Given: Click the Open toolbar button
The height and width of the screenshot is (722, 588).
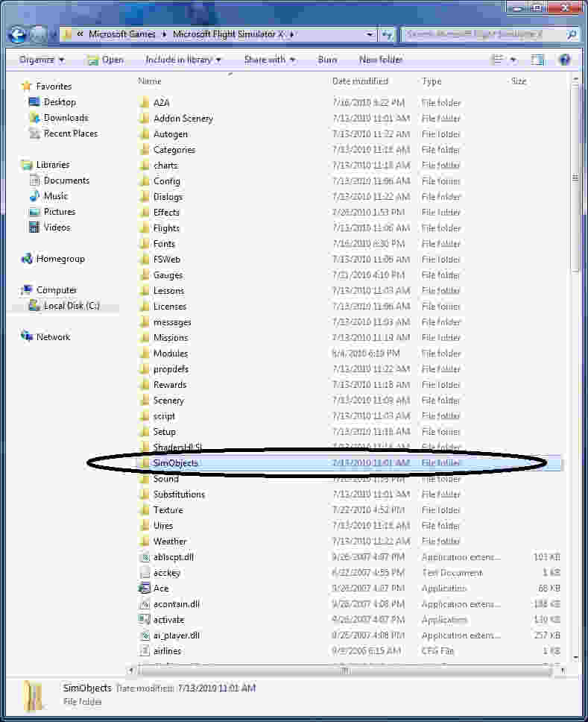Looking at the screenshot, I should pyautogui.click(x=106, y=60).
